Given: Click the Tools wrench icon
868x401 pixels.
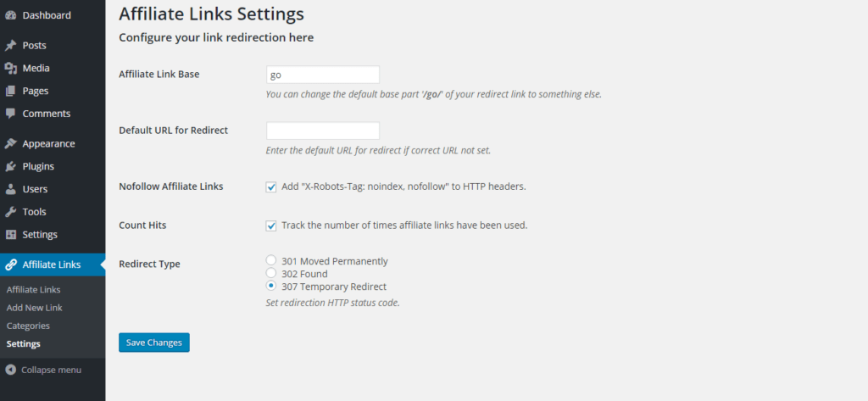Looking at the screenshot, I should [x=10, y=212].
